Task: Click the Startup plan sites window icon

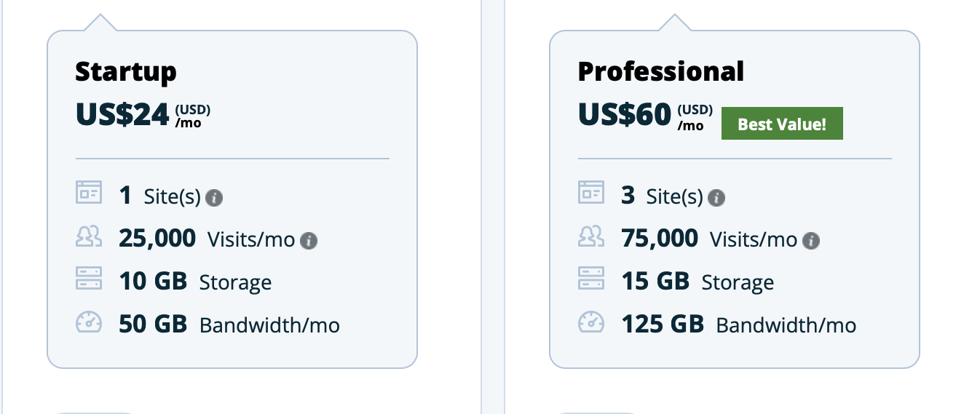Action: pyautogui.click(x=89, y=193)
